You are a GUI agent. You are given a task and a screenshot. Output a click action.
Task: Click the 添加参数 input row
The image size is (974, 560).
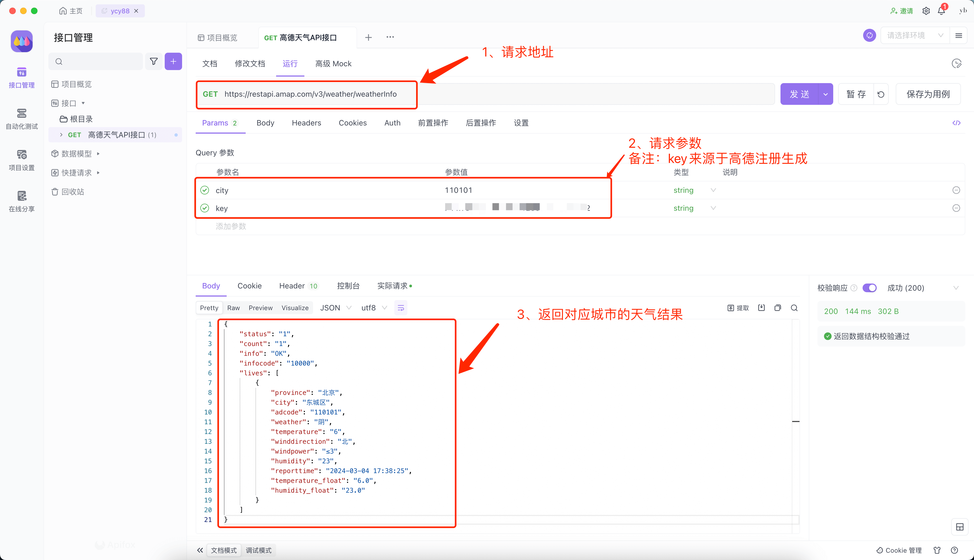pyautogui.click(x=231, y=226)
